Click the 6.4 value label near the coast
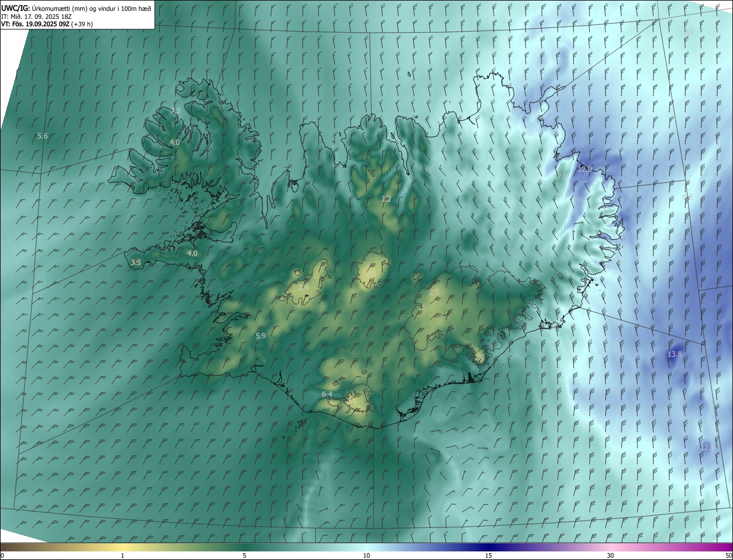 pos(327,395)
